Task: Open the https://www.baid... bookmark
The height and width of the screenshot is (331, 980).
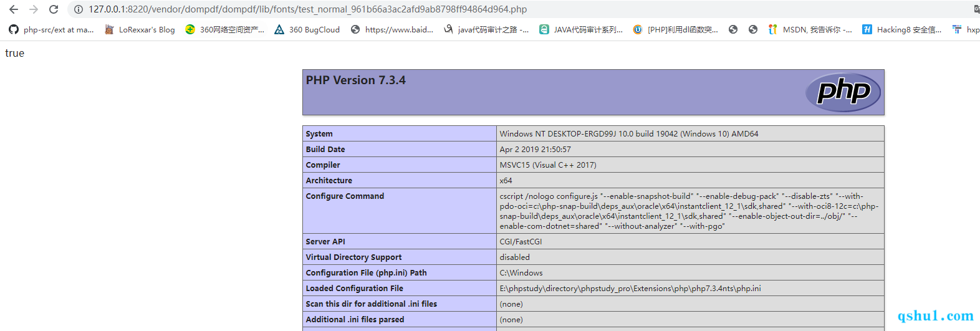Action: click(392, 29)
